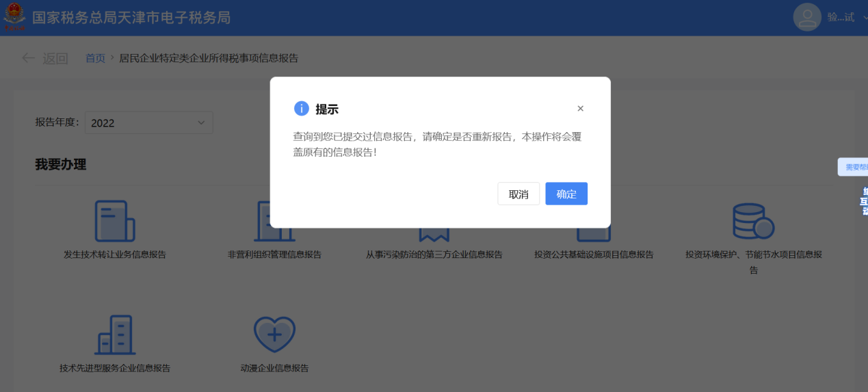Open the 技术先进型服务企业 building icon
Viewport: 868px width, 392px height.
click(x=115, y=335)
